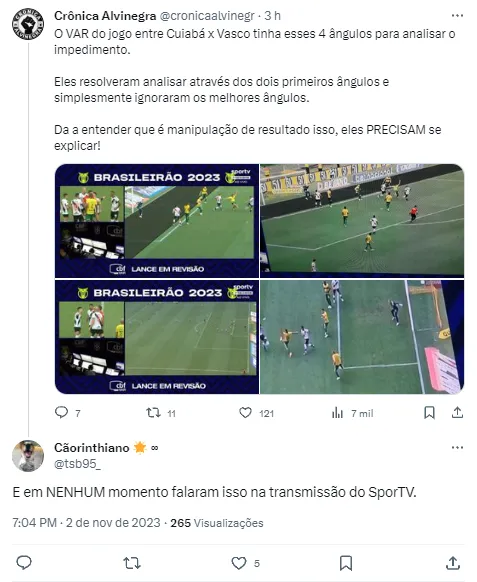Reply to the Cãorinthiano tweet
Viewport: 477px width, 582px height.
tap(24, 563)
